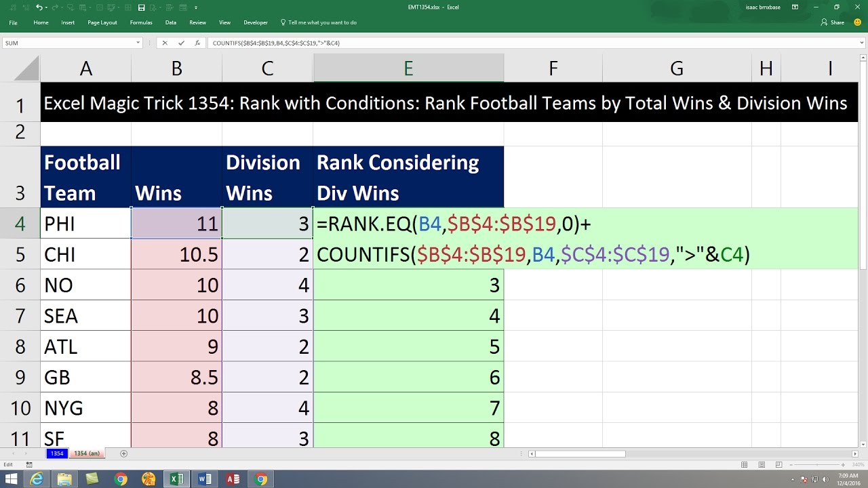Screen dimensions: 868x488
Task: Open the Data ribbon tab
Action: [171, 22]
